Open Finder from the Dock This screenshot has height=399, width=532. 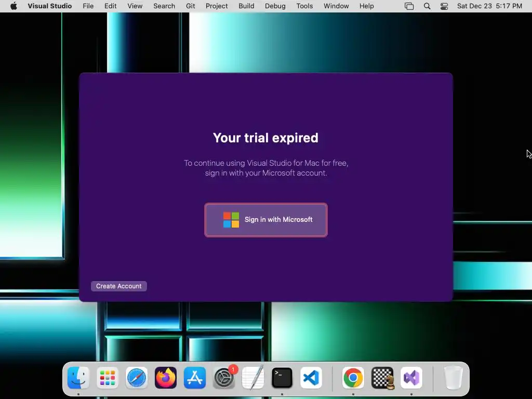pyautogui.click(x=78, y=378)
